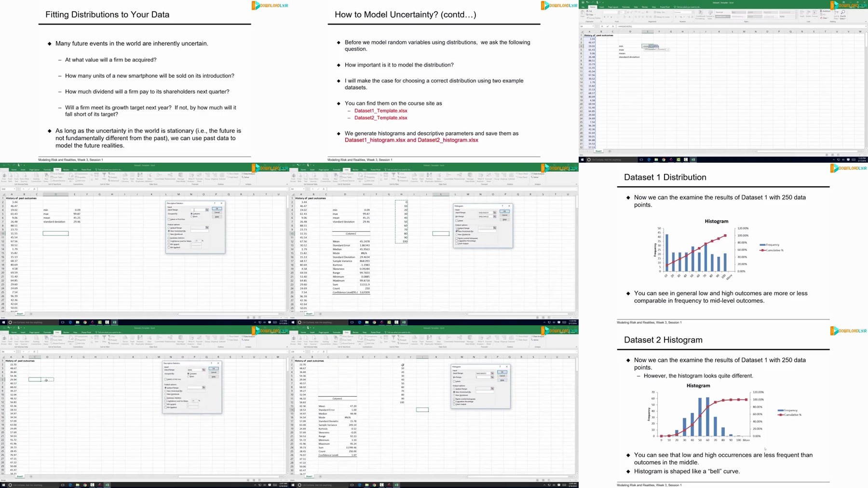The width and height of the screenshot is (868, 488).
Task: Open Name Box dropdown in Dataset1 Histogram window
Action: [x=304, y=189]
